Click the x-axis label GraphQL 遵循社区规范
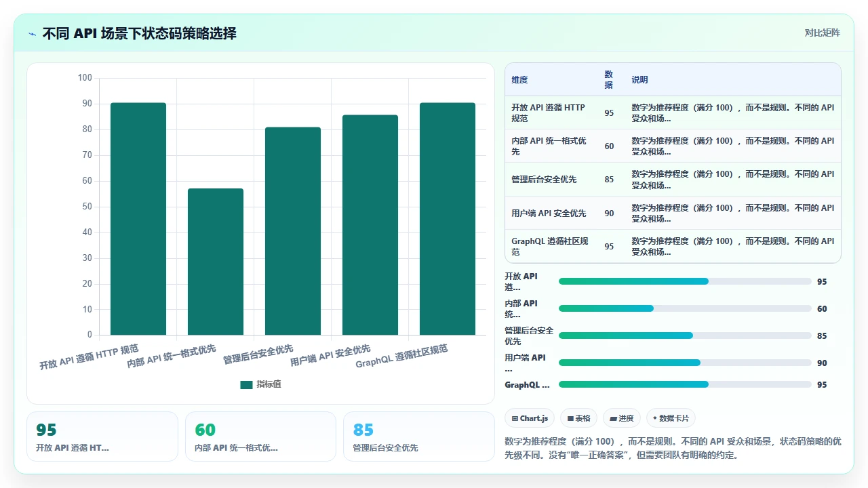 (402, 356)
